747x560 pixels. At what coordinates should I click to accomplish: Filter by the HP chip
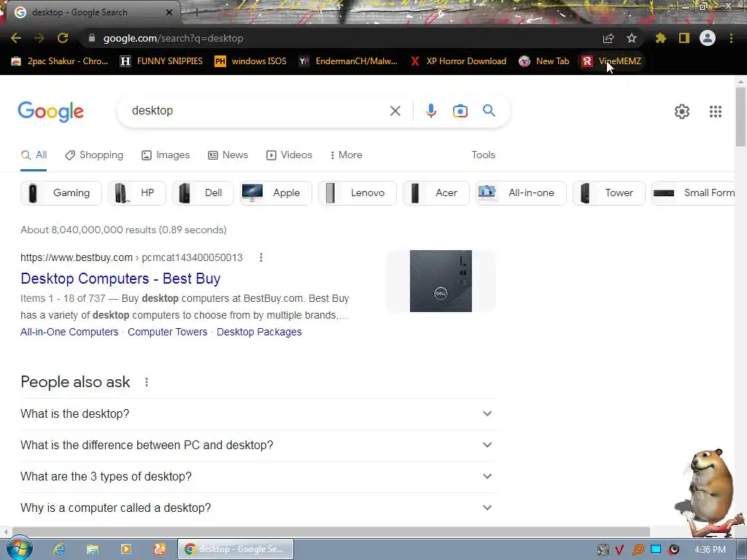tap(137, 192)
